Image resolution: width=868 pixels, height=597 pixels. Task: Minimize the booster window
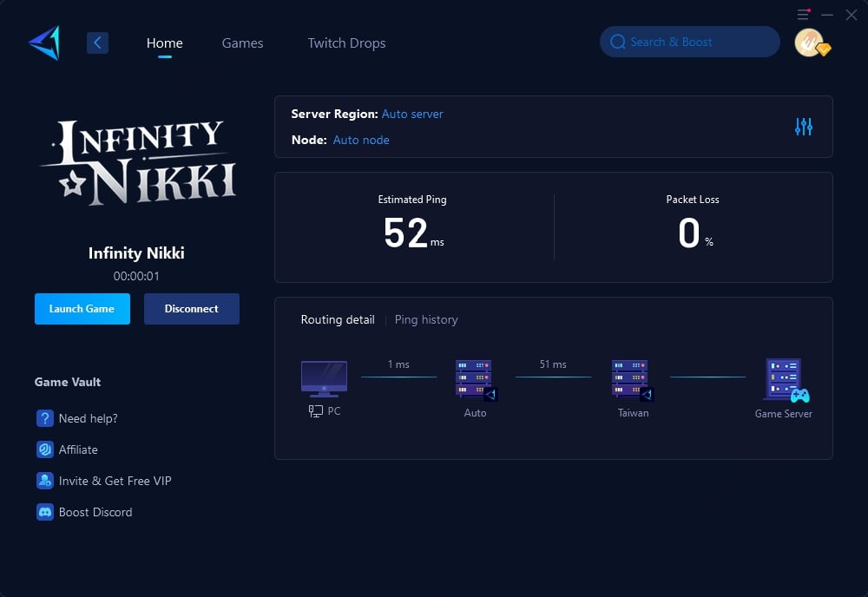point(827,15)
